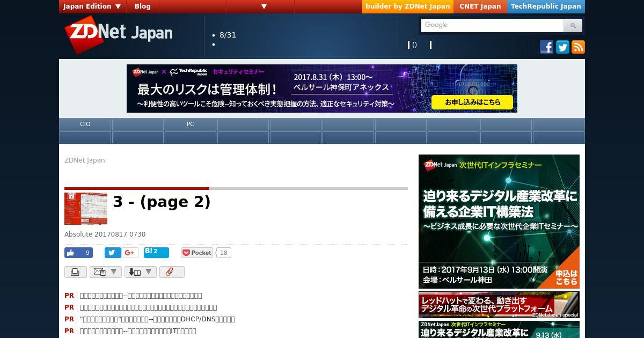This screenshot has height=338, width=644.
Task: Click the Hatena bookmark B! button
Action: click(156, 252)
